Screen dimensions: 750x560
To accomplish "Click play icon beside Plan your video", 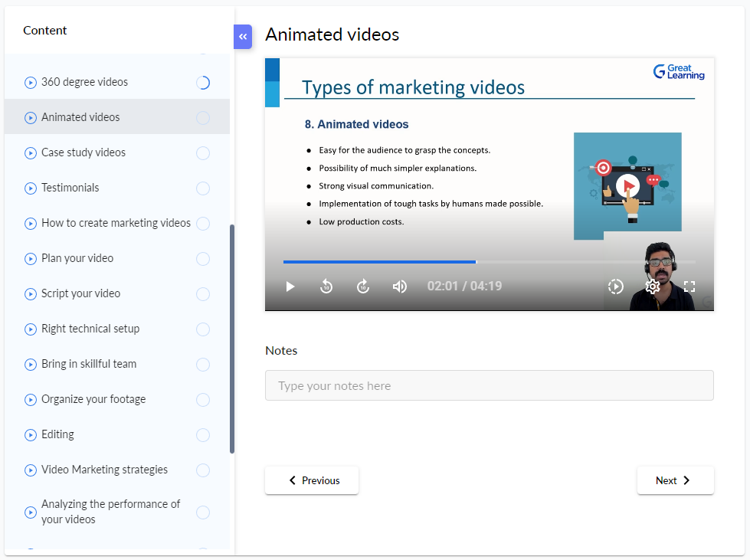I will [30, 259].
